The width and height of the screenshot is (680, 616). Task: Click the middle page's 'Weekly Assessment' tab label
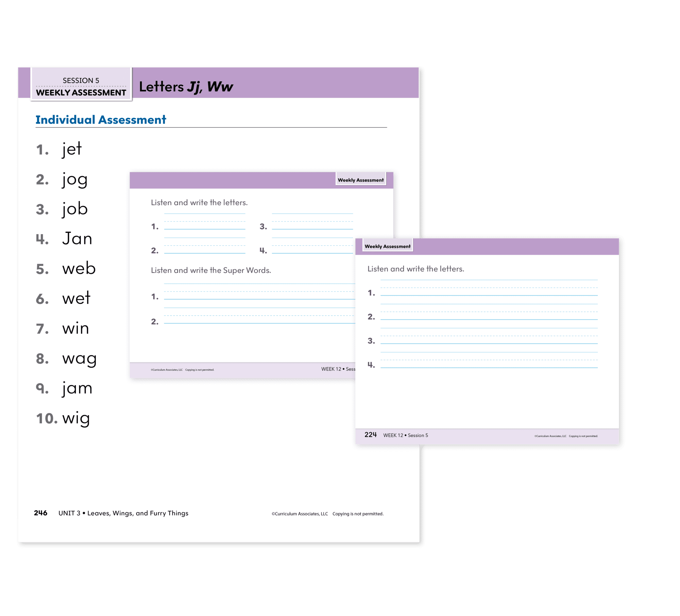(x=361, y=180)
